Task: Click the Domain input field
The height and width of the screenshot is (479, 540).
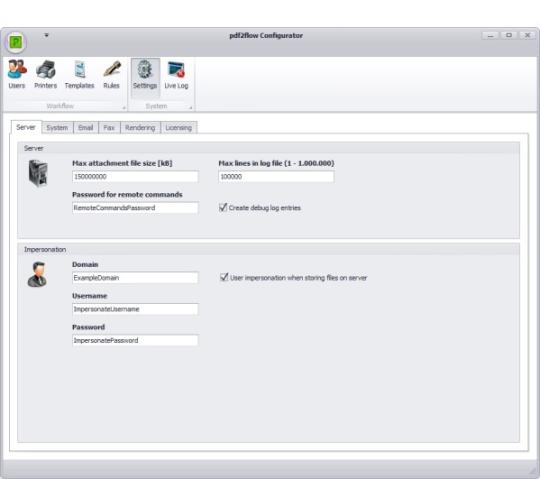Action: click(x=135, y=278)
